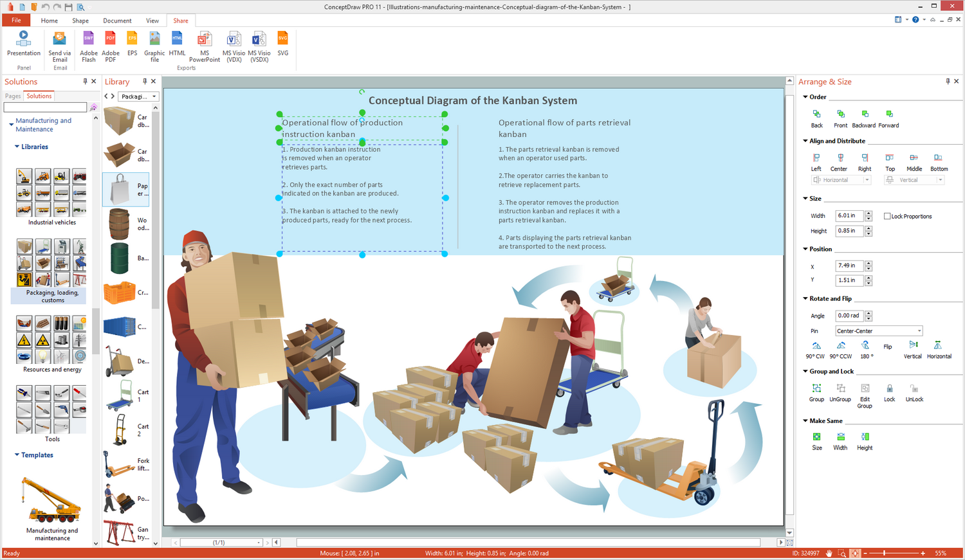Click the Solutions search box
Image resolution: width=965 pixels, height=560 pixels.
(x=45, y=107)
